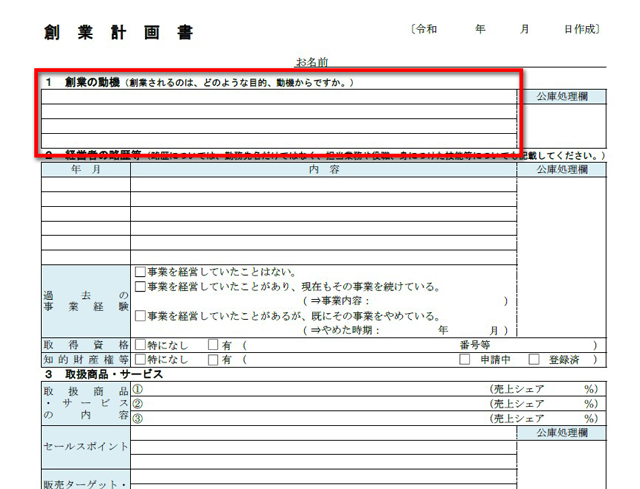Screen dimensions: 640x489
Task: Tick the '現在もその事業を続けている' checkbox
Action: tap(139, 287)
